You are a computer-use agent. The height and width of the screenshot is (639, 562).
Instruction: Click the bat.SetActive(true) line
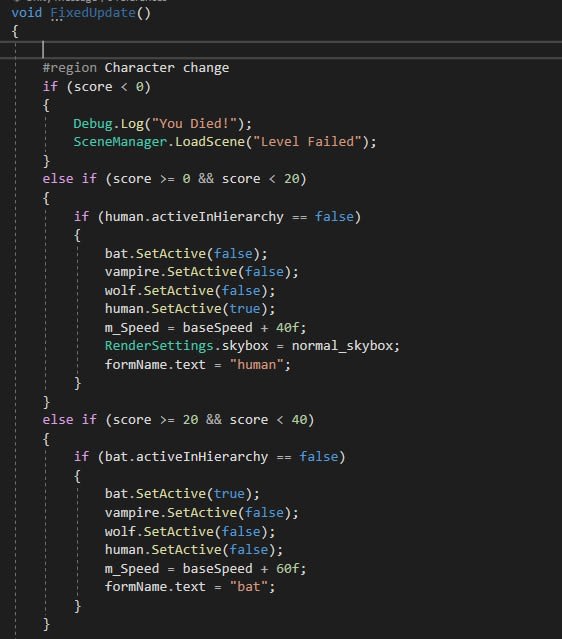click(x=182, y=494)
